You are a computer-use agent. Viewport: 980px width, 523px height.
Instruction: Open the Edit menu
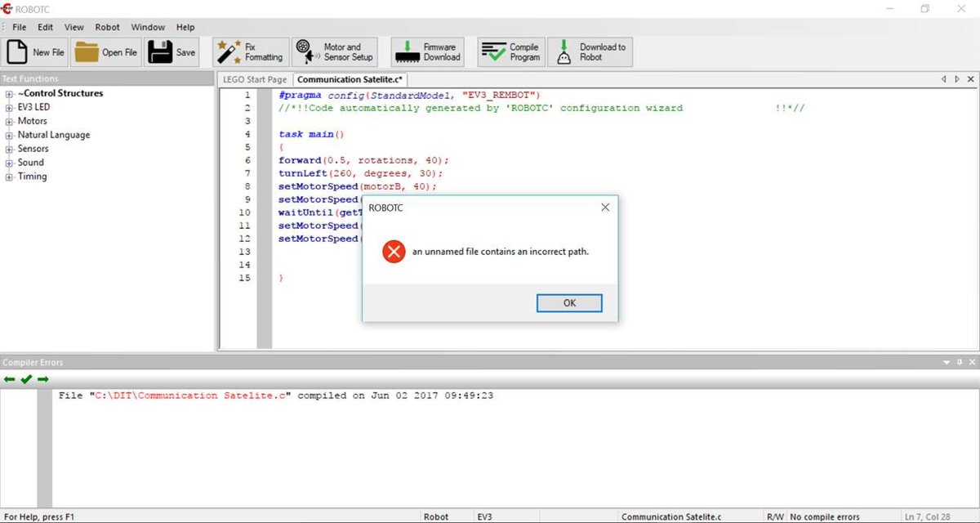[x=46, y=27]
